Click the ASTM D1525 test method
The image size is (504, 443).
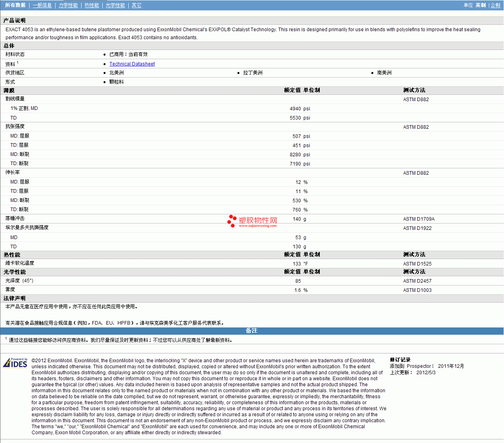(x=417, y=264)
